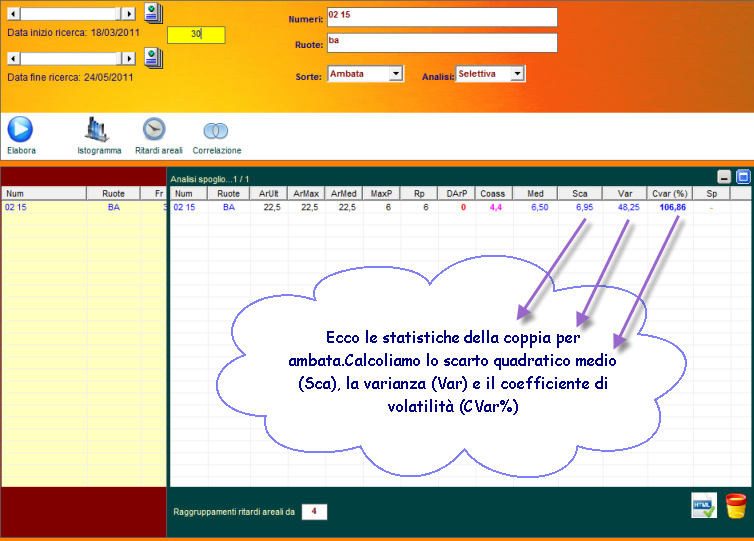Click the Var value 48,25
This screenshot has width=754, height=541.
[x=628, y=207]
